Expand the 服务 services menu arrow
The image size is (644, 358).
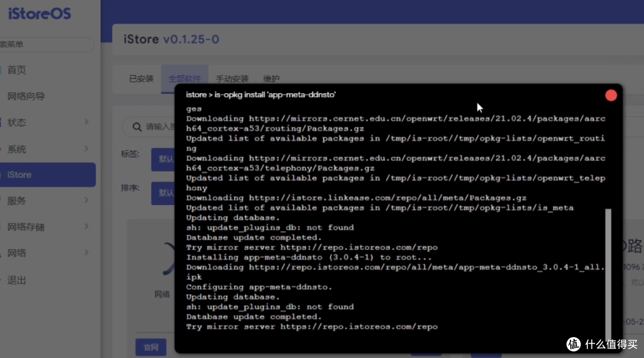coord(86,201)
